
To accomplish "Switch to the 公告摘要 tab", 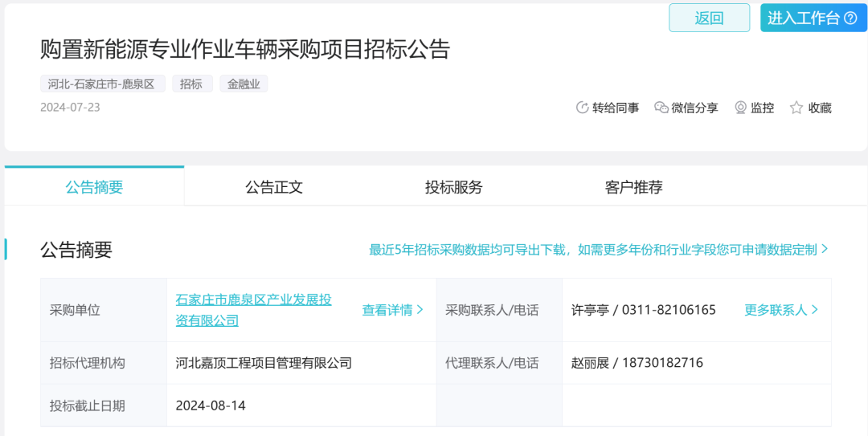I will [94, 186].
